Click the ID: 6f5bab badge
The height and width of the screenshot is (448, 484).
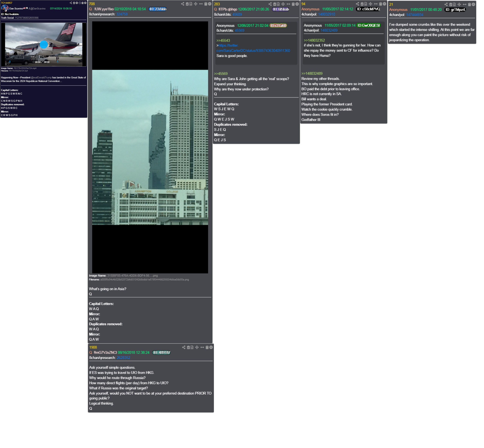point(281,9)
